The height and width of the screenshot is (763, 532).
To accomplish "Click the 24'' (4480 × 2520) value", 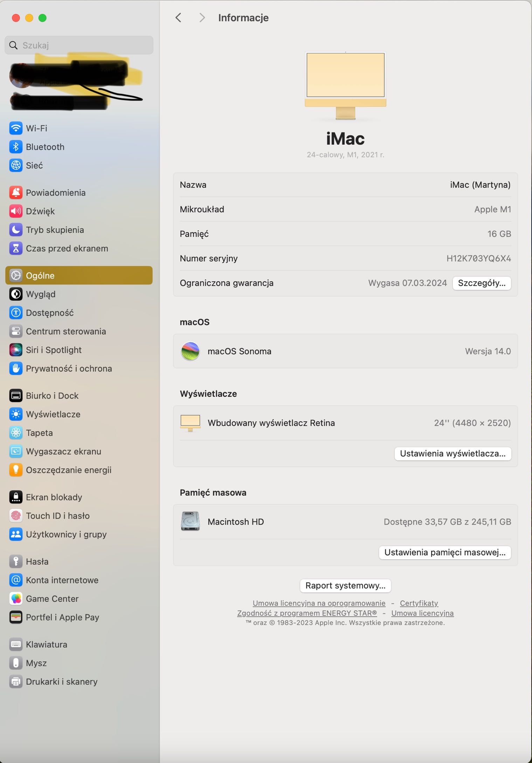I will tap(472, 423).
